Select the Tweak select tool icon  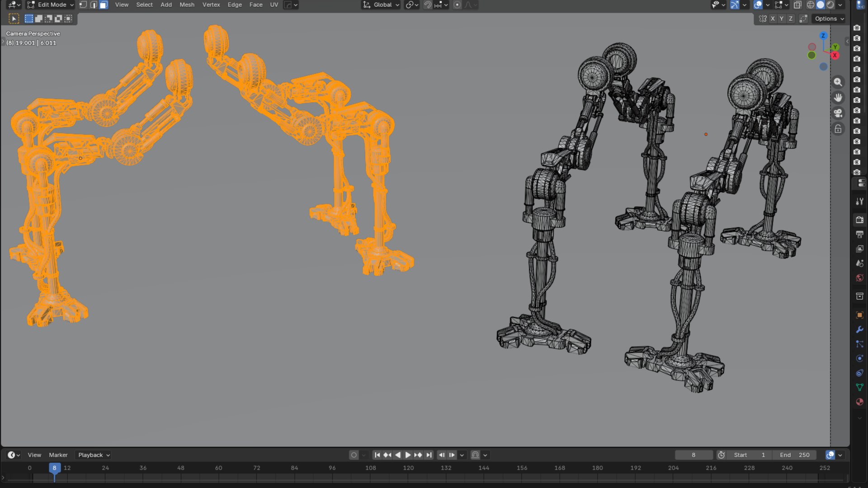(14, 19)
